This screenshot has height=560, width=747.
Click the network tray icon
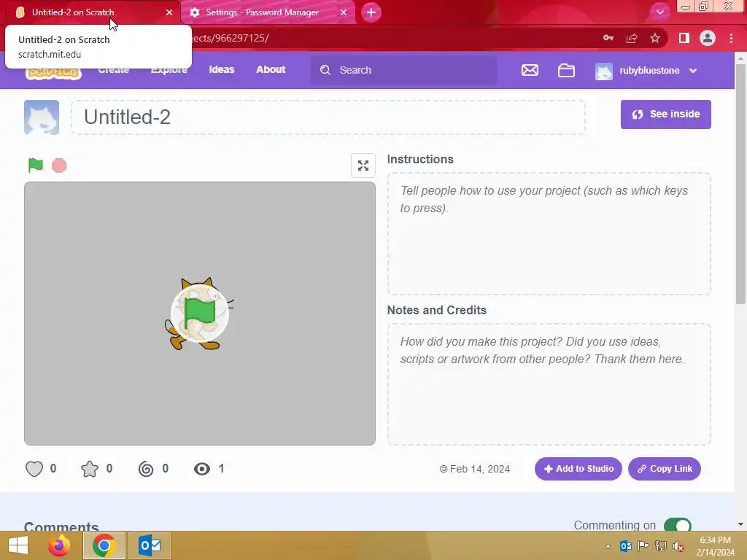tap(661, 546)
